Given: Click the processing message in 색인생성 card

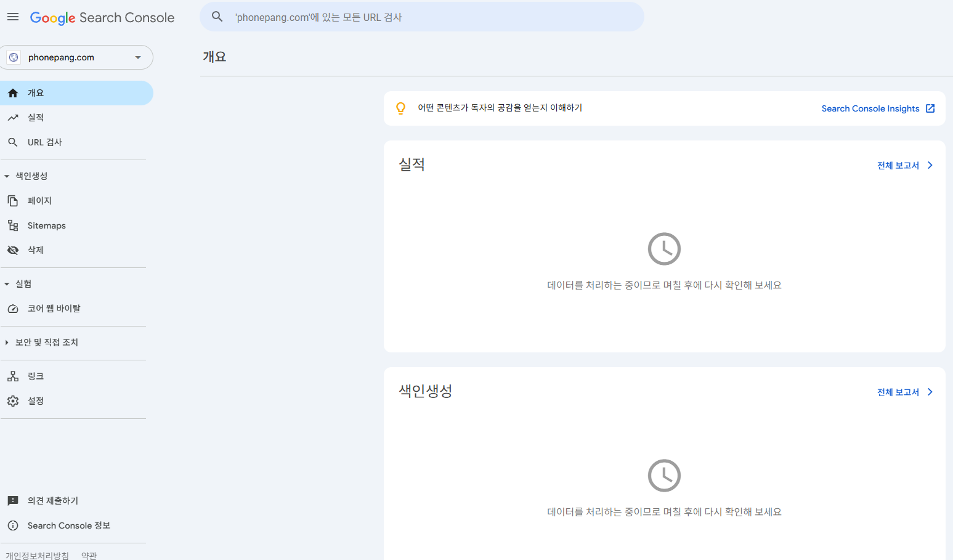Looking at the screenshot, I should pos(664,512).
